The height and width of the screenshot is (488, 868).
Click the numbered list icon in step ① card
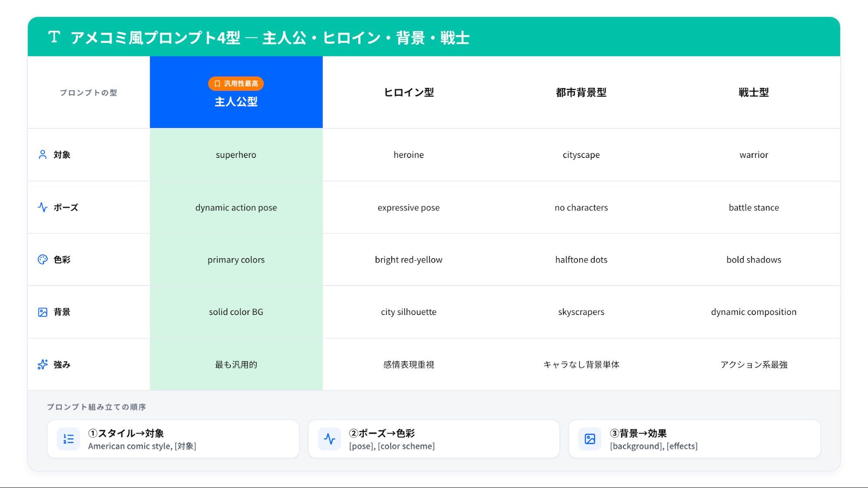pyautogui.click(x=69, y=439)
